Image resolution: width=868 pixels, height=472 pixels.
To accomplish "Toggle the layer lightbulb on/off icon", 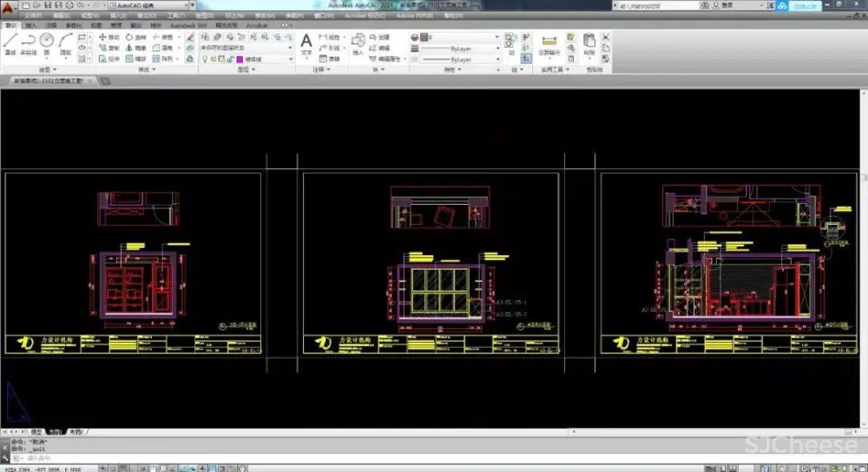I will click(x=207, y=59).
